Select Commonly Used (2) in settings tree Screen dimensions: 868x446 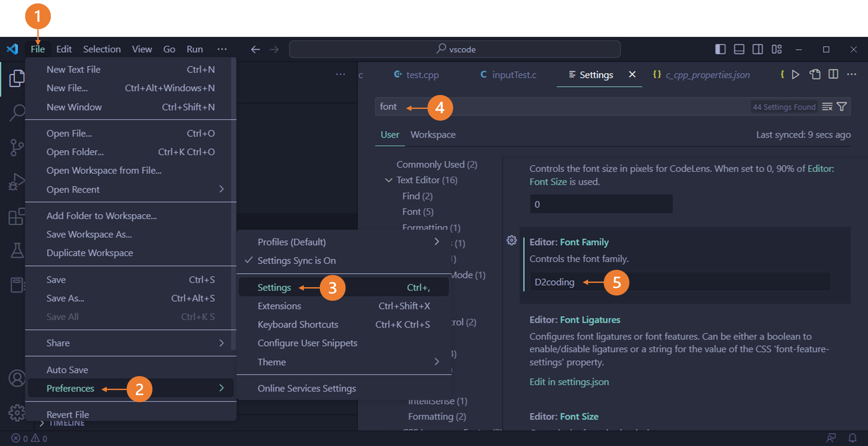click(x=437, y=164)
